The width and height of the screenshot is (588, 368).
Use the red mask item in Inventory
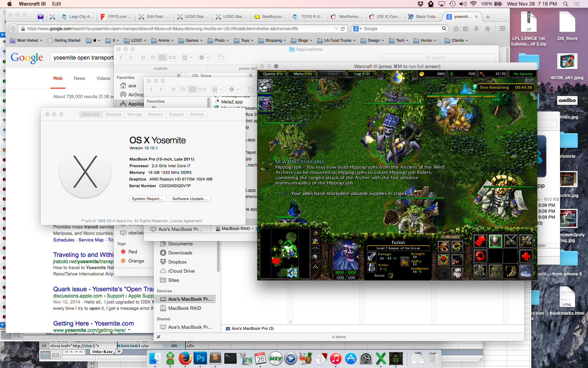(x=443, y=260)
